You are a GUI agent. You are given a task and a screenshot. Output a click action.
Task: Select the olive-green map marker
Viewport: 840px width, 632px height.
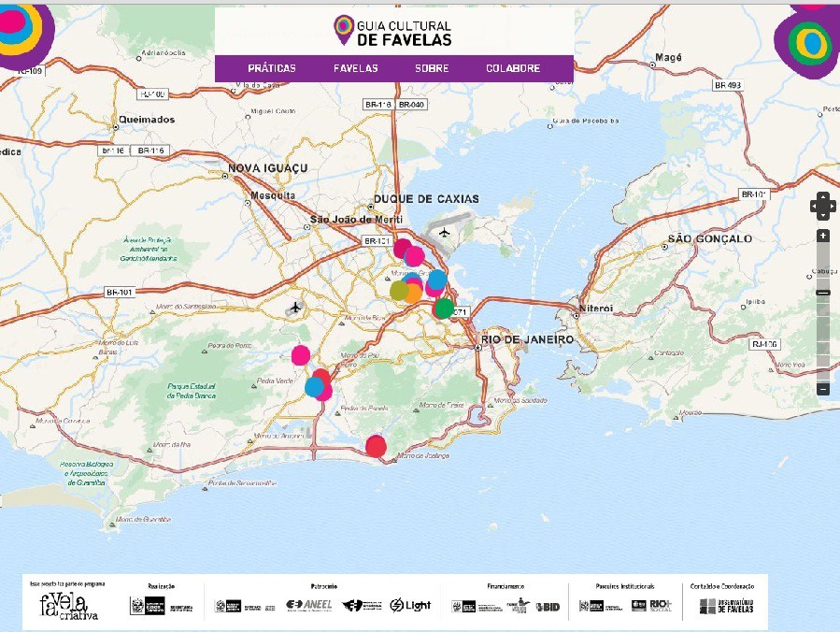[x=399, y=291]
